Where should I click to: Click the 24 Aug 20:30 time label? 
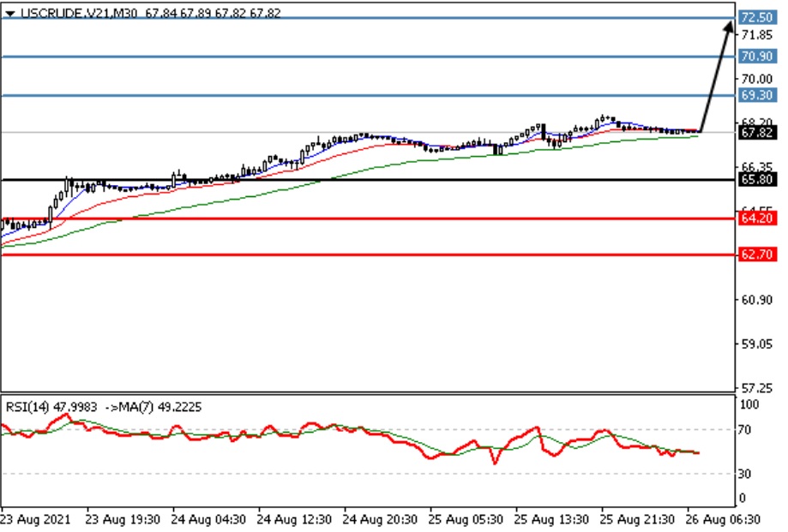click(x=381, y=519)
